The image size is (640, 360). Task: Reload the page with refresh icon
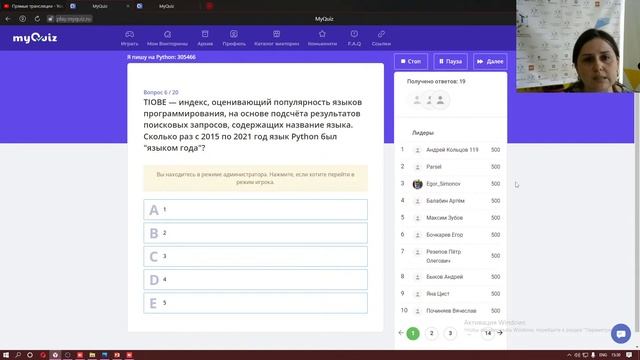[37, 19]
